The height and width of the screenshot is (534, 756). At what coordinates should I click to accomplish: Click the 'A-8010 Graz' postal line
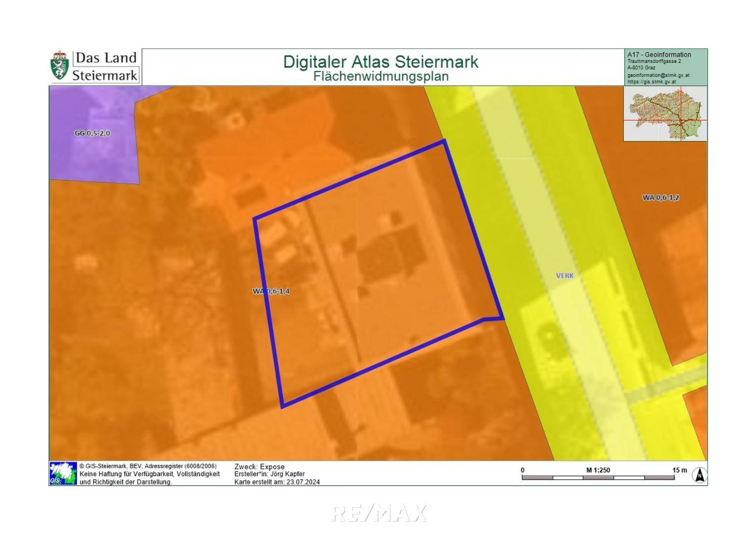(642, 67)
